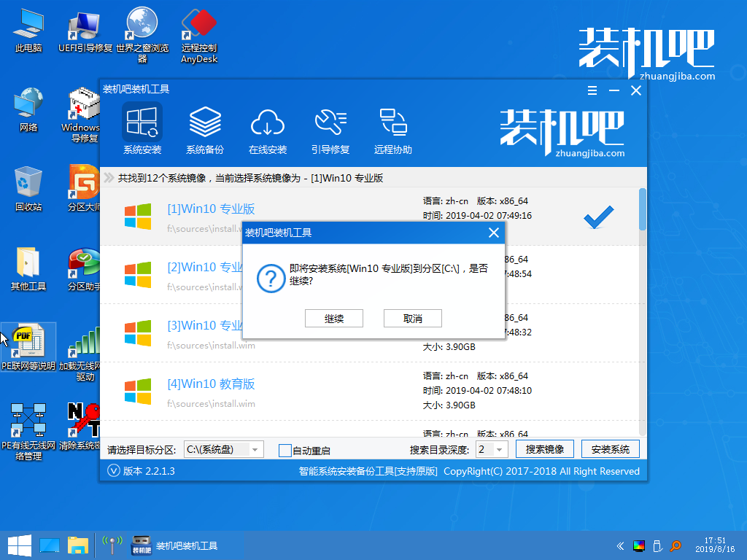Click the 装机吧装机工具 taskbar item
This screenshot has width=747, height=560.
pos(175,545)
